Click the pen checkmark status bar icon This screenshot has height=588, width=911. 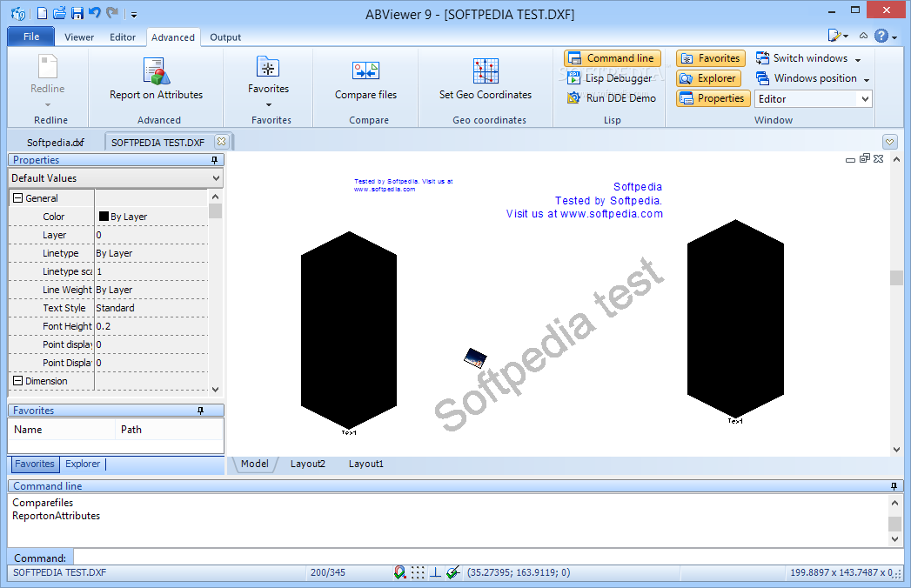click(x=453, y=573)
